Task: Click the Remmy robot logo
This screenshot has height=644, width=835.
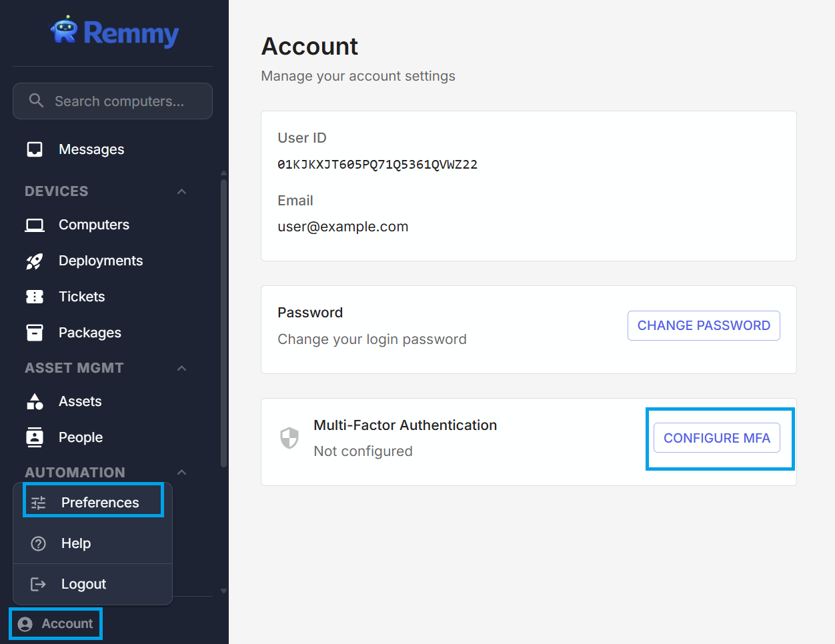Action: pos(65,31)
